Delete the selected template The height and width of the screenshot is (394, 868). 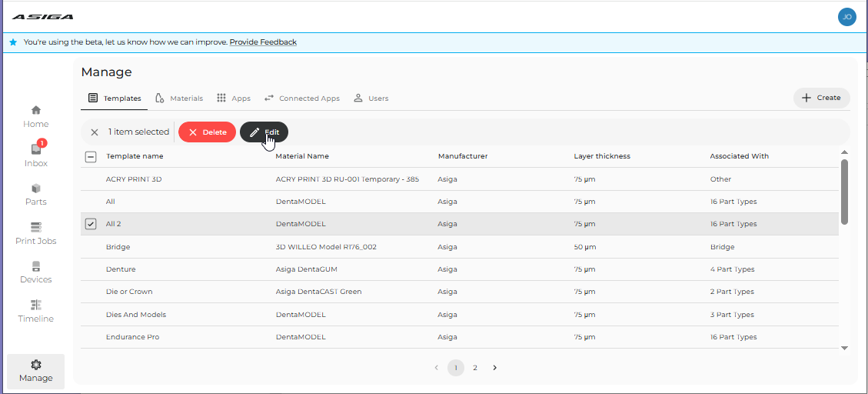pyautogui.click(x=207, y=132)
